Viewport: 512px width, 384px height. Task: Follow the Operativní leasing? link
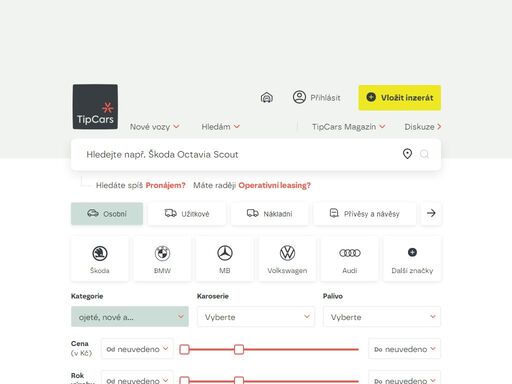pos(274,185)
